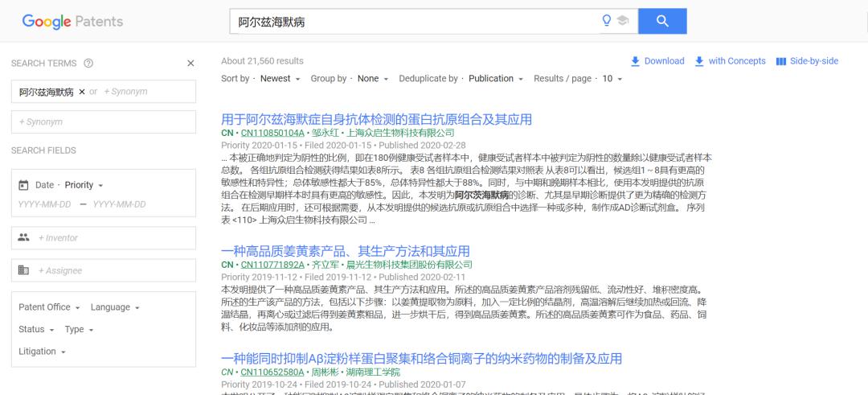The width and height of the screenshot is (868, 395).
Task: Open result 用于阿尔兹海默症自身抗体检测的蛋白抗原组合及其应用
Action: coord(376,119)
